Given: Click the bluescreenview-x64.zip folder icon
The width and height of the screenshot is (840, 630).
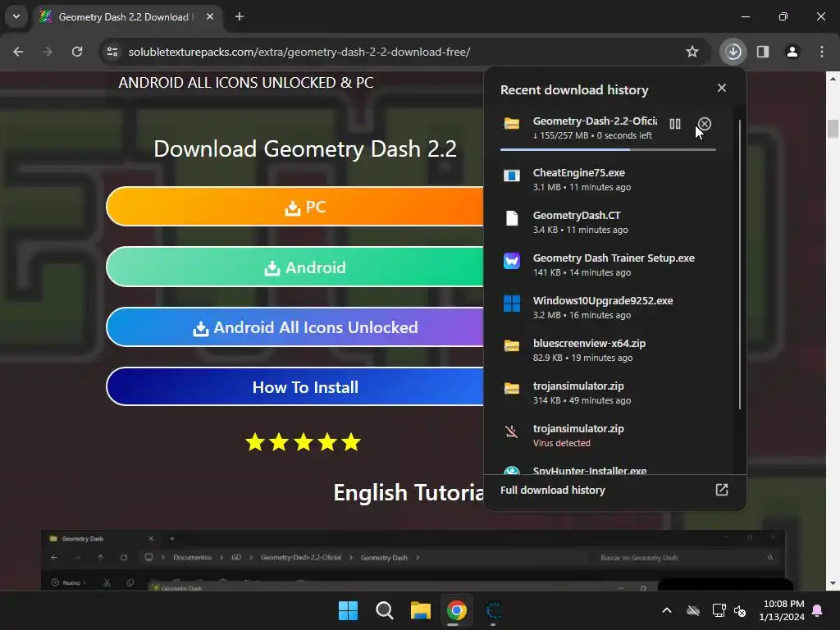Looking at the screenshot, I should tap(512, 345).
